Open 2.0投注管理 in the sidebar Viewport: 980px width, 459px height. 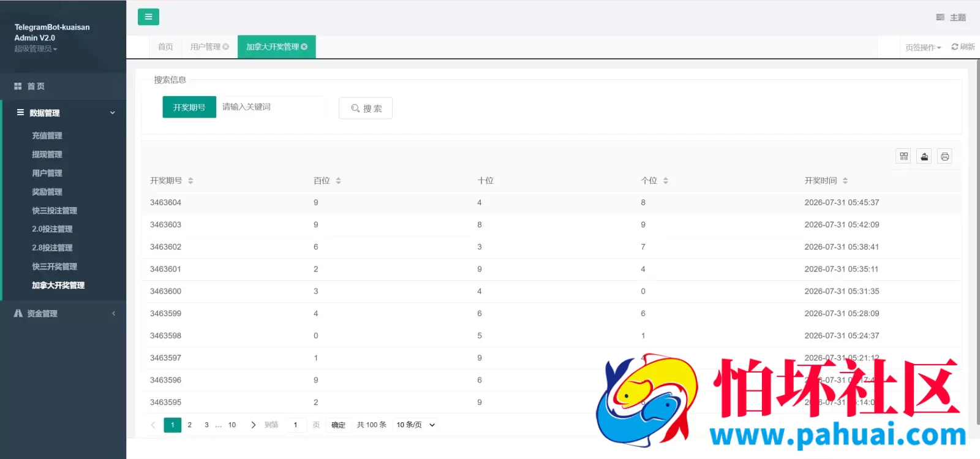point(52,229)
